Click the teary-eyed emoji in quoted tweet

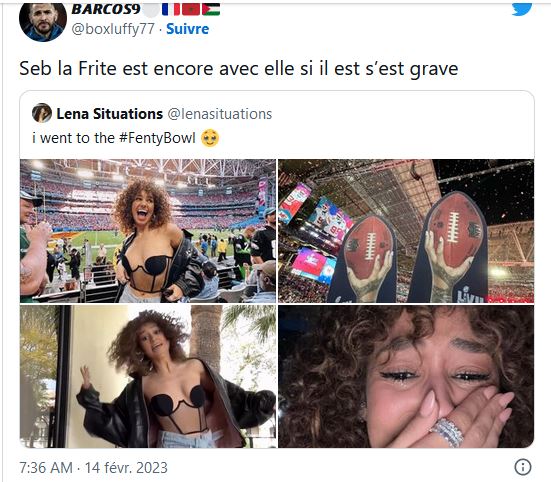coord(210,138)
